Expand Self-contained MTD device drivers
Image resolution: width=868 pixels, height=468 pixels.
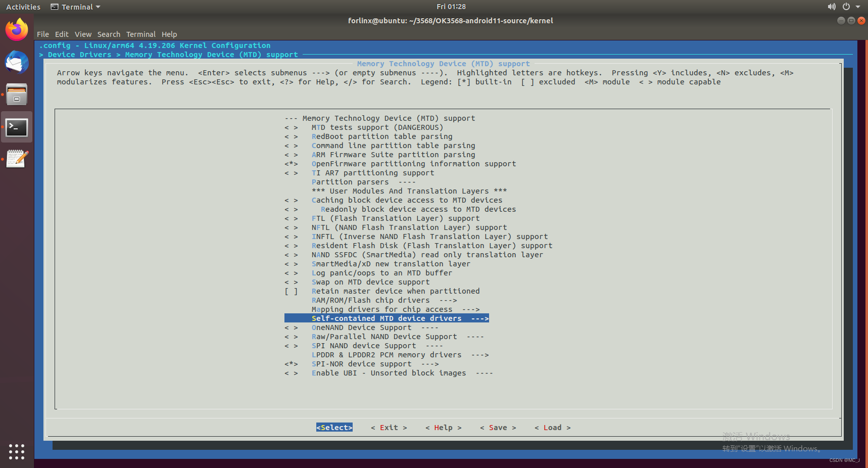pos(387,318)
